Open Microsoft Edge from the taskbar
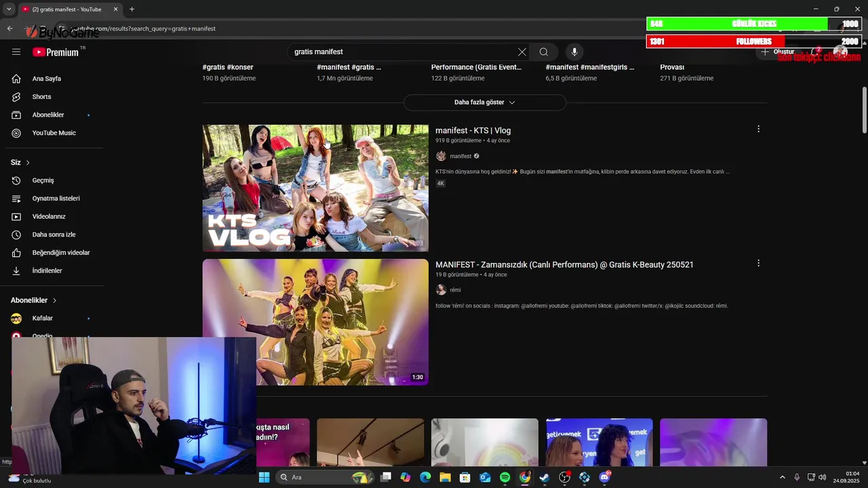 [425, 477]
